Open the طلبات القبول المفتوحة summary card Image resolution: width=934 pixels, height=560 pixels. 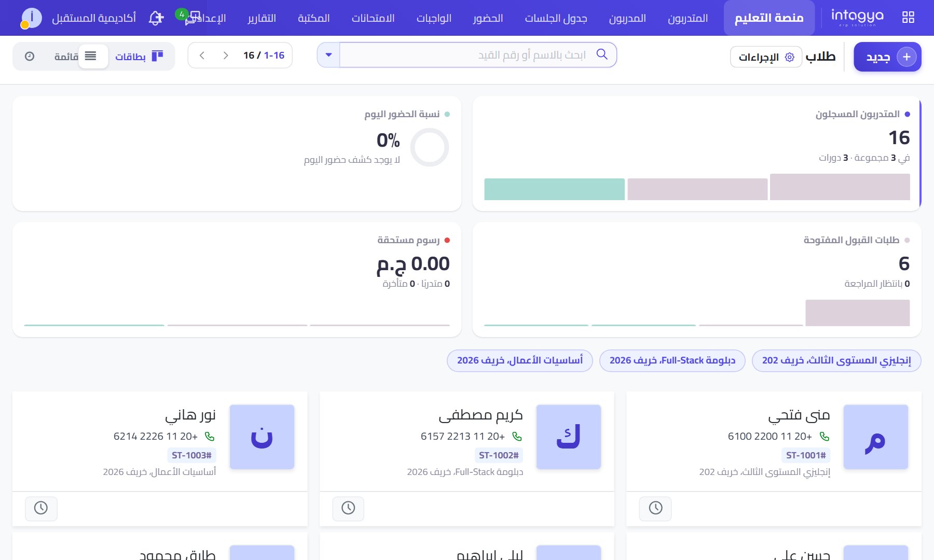(697, 279)
